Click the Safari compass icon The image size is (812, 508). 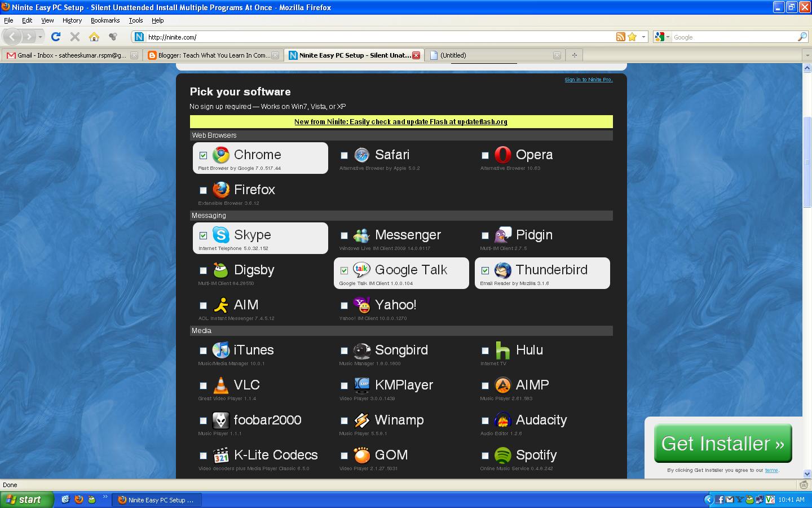click(361, 155)
